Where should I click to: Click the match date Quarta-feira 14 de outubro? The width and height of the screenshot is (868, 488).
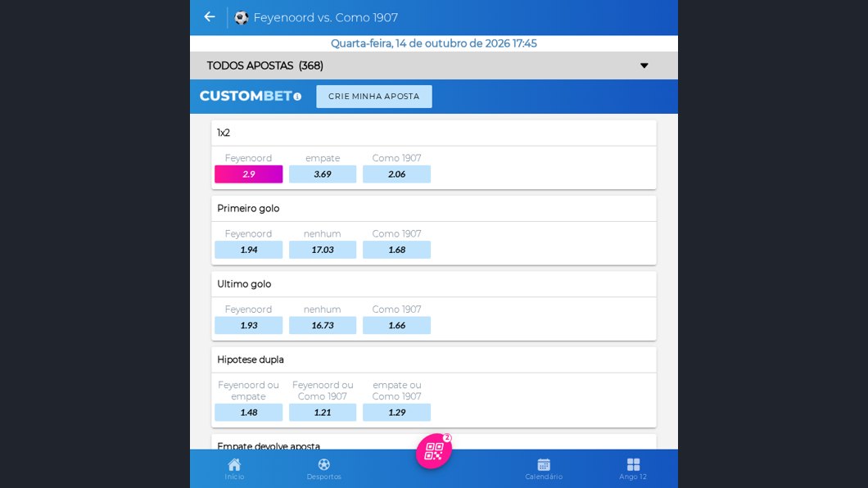click(x=434, y=43)
